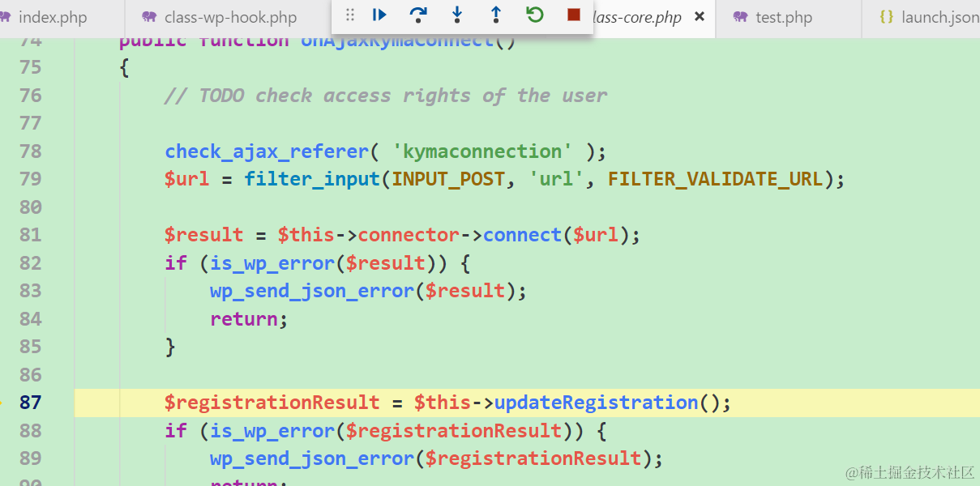Click is_wp_error on line 88
The width and height of the screenshot is (980, 486).
(272, 431)
